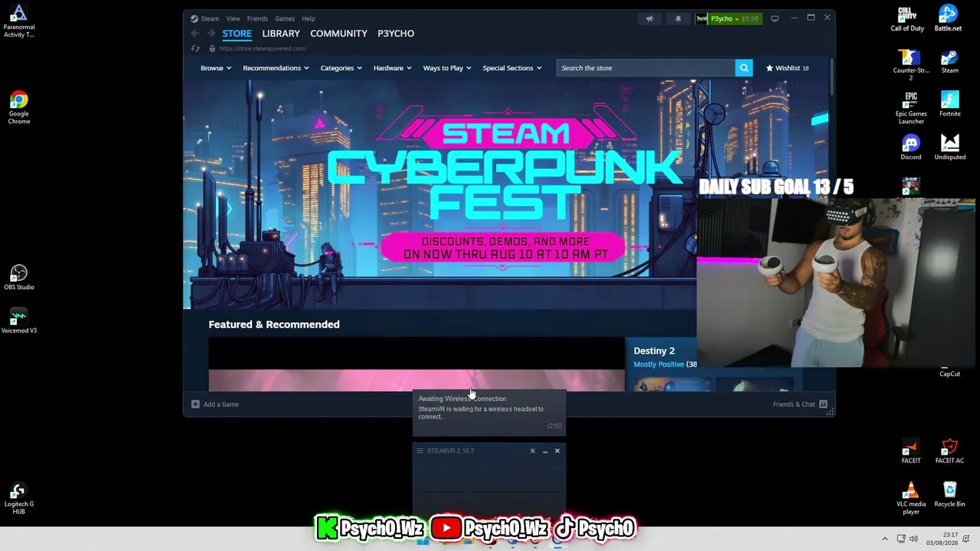The image size is (980, 551).
Task: Launch Google Chrome from the desktop
Action: tap(19, 108)
